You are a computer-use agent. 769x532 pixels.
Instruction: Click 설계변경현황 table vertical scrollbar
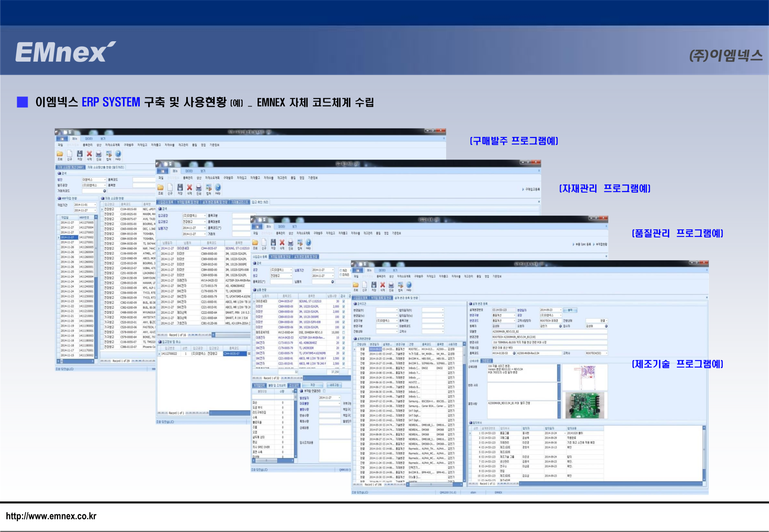coord(464,412)
